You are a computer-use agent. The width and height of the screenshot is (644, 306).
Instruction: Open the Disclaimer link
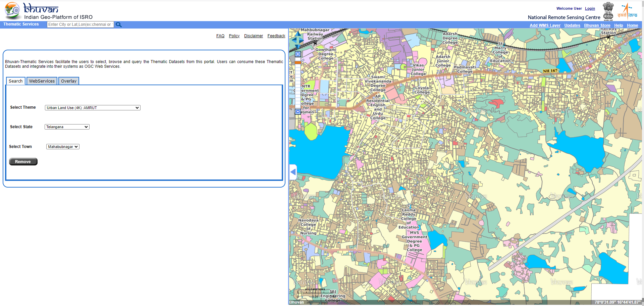coord(254,36)
